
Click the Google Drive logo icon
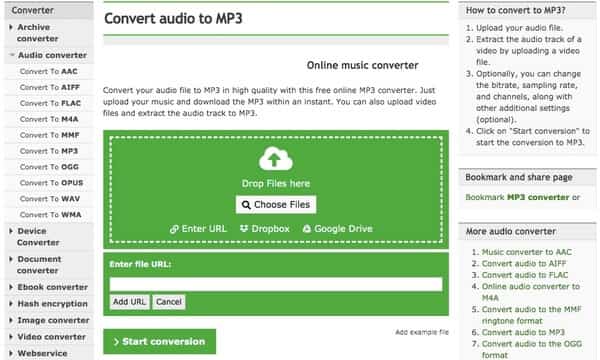pyautogui.click(x=307, y=229)
